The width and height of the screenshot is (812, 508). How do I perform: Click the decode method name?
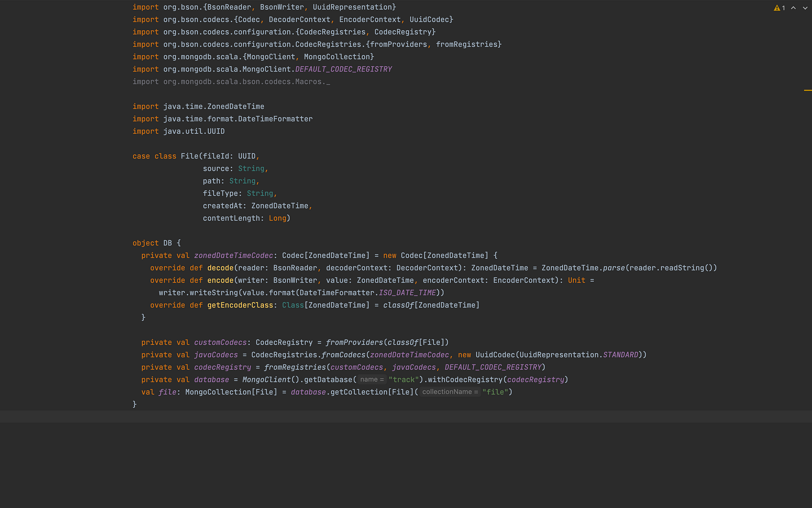pyautogui.click(x=220, y=268)
